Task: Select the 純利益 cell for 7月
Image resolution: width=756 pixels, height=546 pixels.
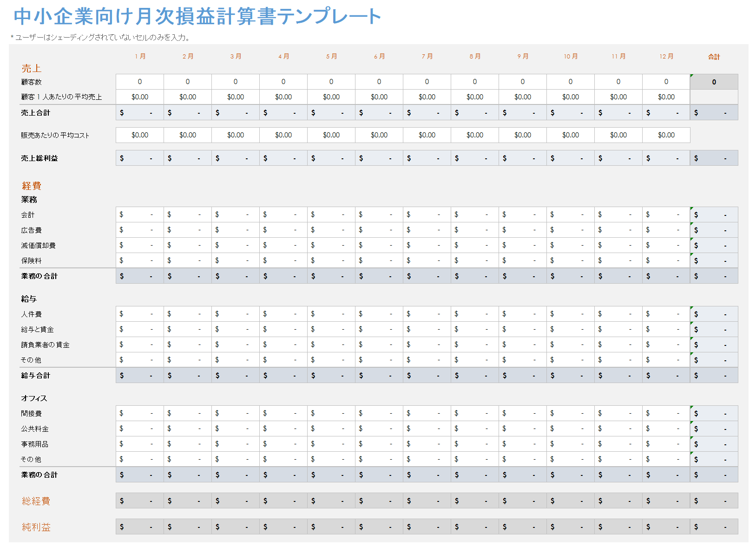Action: coord(427,526)
